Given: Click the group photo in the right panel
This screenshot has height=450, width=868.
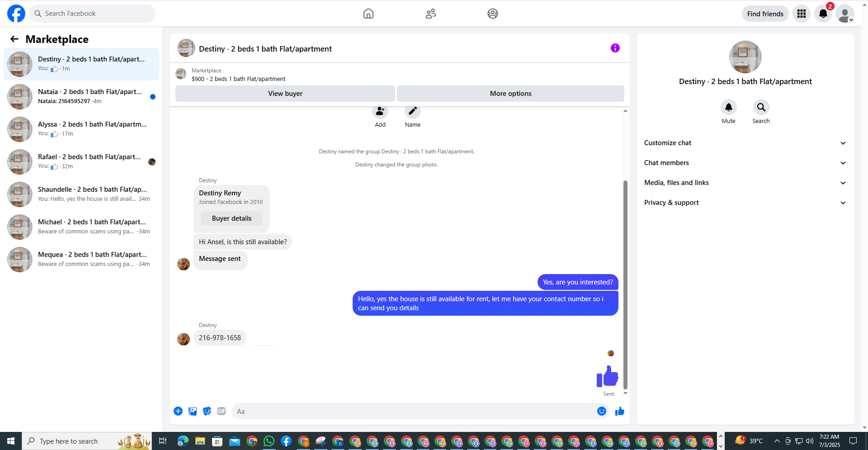Looking at the screenshot, I should (745, 57).
